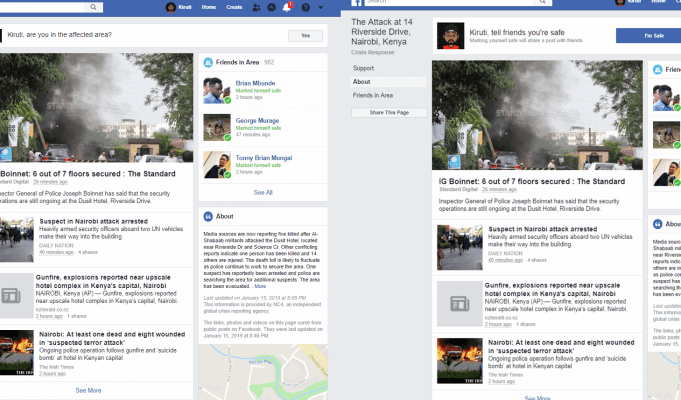Click the Friends in Area panel icon
Viewport: 681px width, 400px height.
(208, 62)
